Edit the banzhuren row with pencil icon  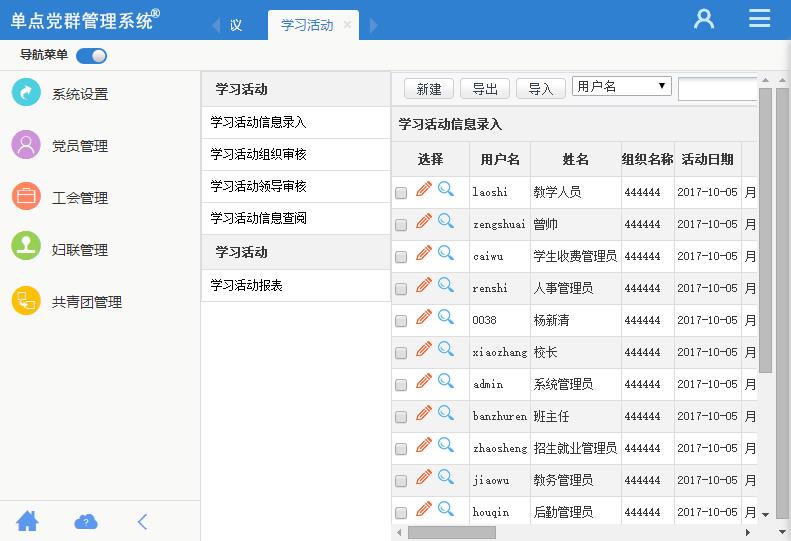click(x=424, y=413)
